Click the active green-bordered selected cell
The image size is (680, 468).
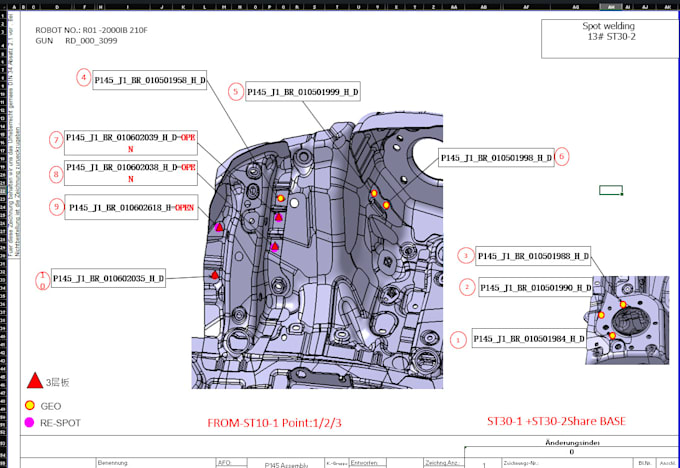[611, 190]
